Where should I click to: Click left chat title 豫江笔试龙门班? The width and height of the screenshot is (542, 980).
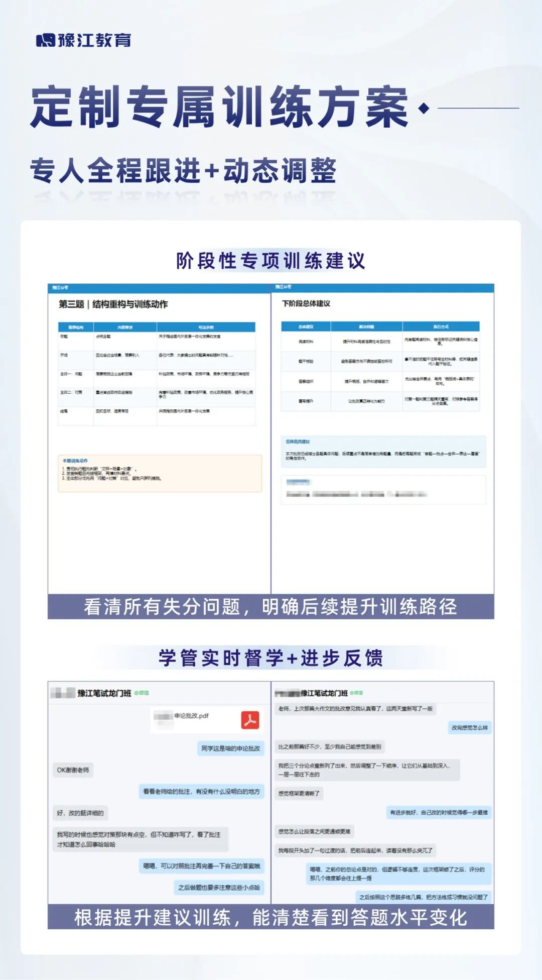[x=104, y=693]
